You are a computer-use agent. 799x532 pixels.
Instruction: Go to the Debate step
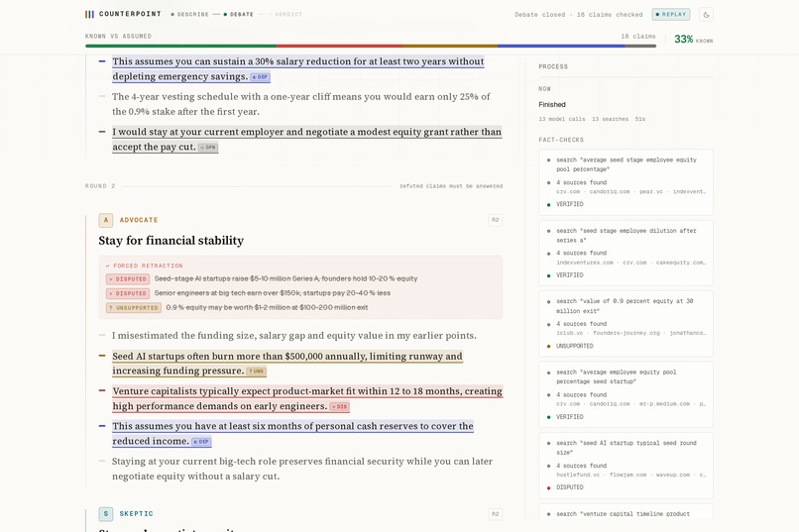pyautogui.click(x=239, y=14)
